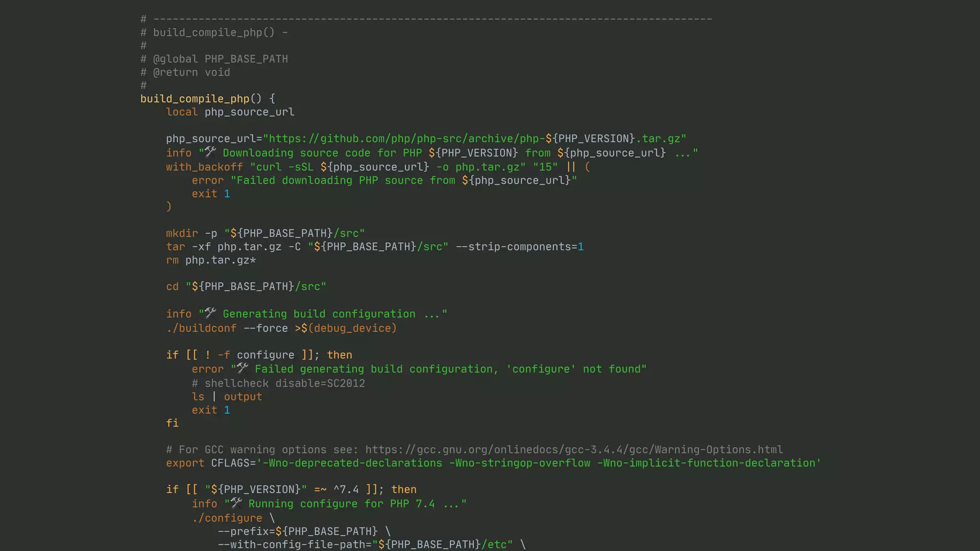Click '# shellcheck disable=SC2012' comment
980x551 pixels.
coord(278,383)
